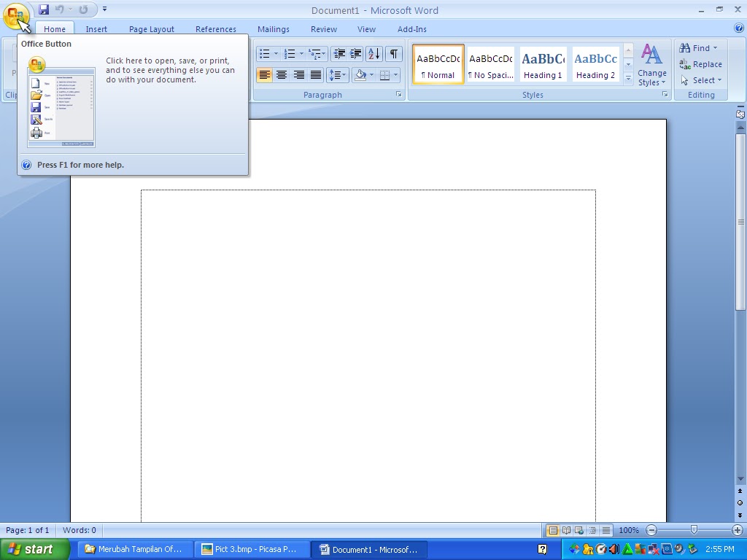Image resolution: width=747 pixels, height=560 pixels.
Task: Click the 100% zoom level button
Action: click(628, 530)
